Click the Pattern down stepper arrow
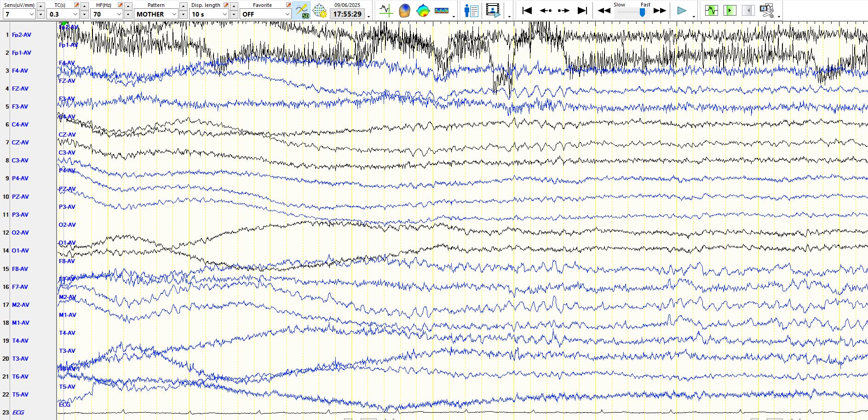The height and width of the screenshot is (420, 868). point(183,14)
